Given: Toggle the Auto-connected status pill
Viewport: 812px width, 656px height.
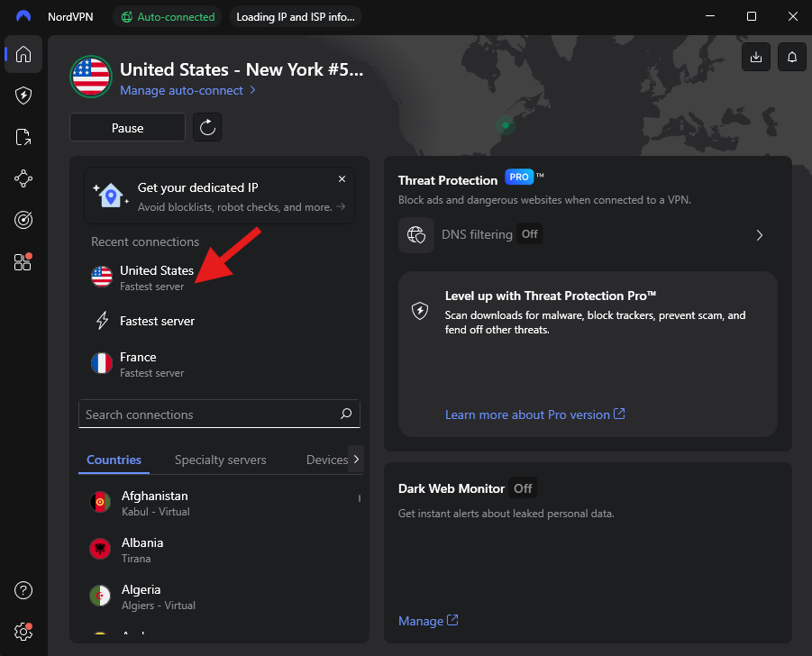Looking at the screenshot, I should point(168,16).
